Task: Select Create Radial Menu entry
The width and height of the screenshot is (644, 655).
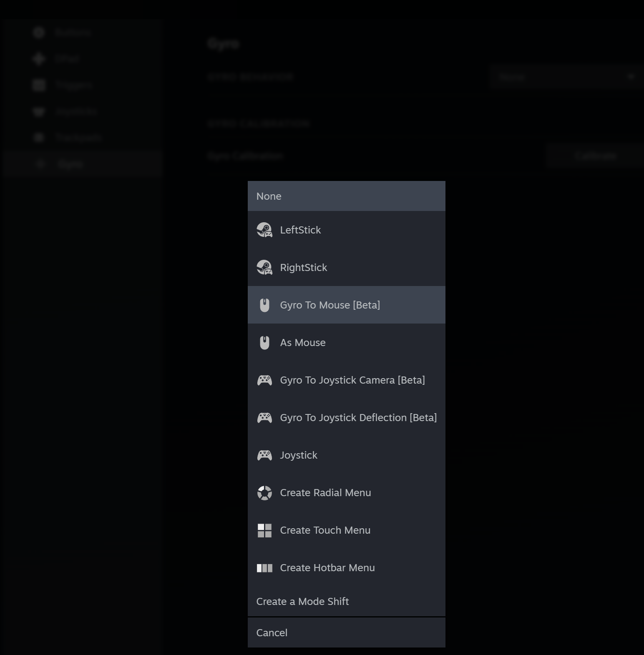Action: coord(346,492)
